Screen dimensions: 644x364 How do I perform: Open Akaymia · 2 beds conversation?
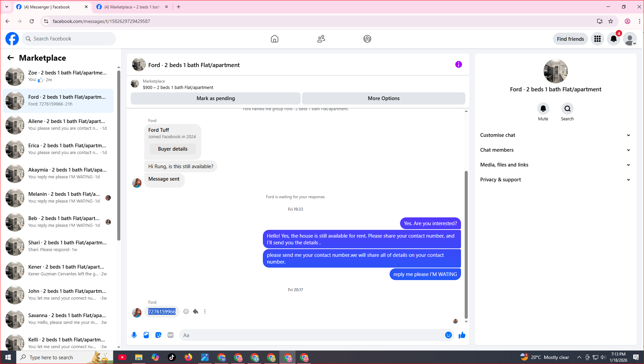click(x=58, y=173)
